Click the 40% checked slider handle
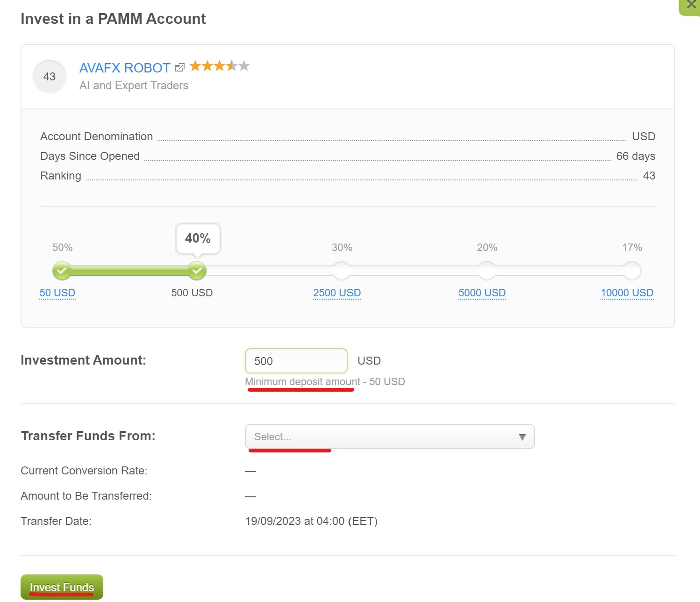Screen dimensions: 700x602 click(x=197, y=271)
